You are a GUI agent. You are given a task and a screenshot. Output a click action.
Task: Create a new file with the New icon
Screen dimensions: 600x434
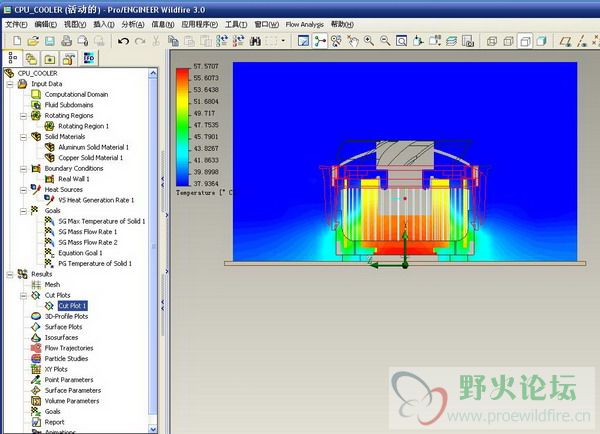(17, 41)
